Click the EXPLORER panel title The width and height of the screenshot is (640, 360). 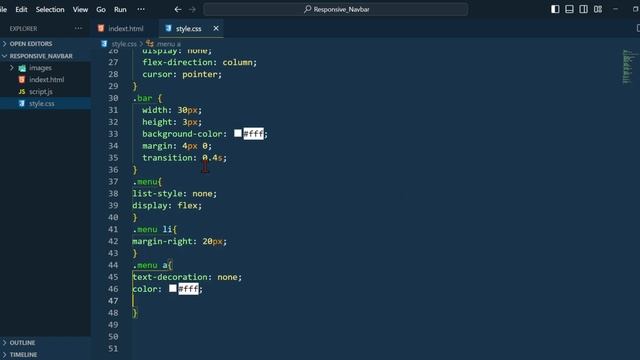23,29
